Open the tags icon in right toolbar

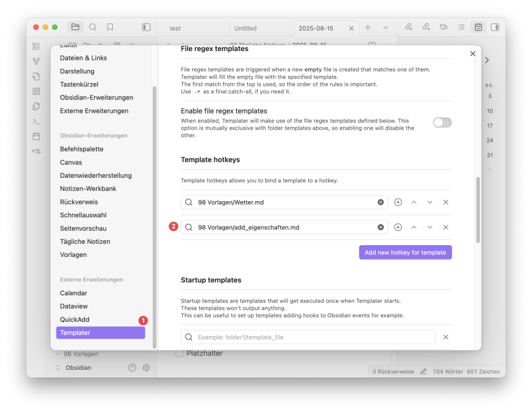tap(444, 27)
